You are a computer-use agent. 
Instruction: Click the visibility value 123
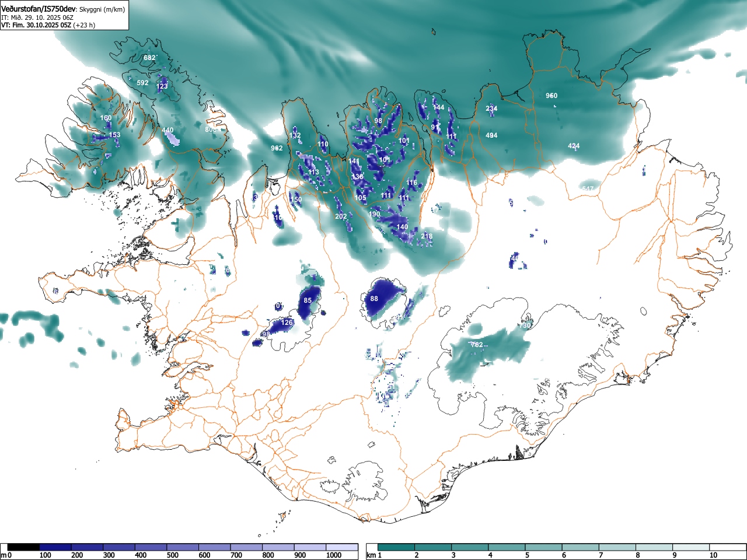162,86
